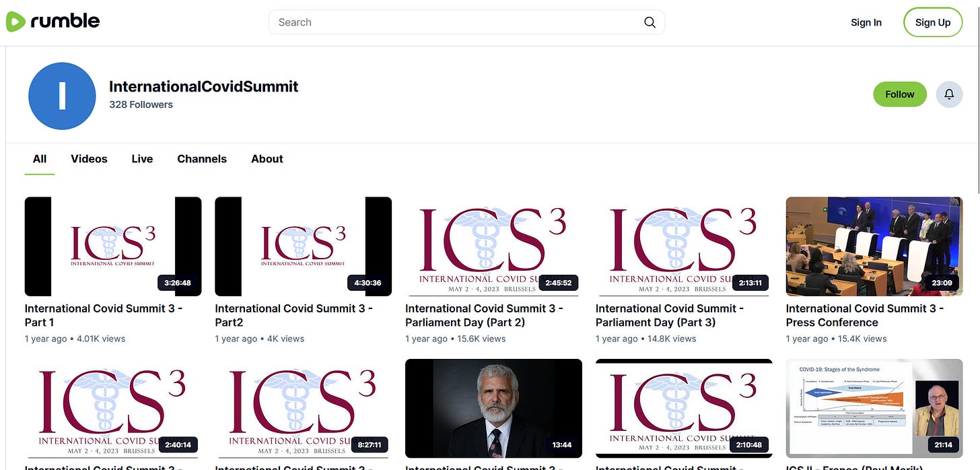Click the 328 Followers text

141,104
